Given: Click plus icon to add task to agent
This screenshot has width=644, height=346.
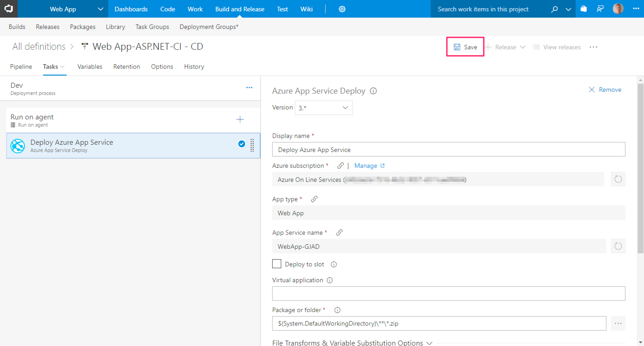Looking at the screenshot, I should click(240, 120).
